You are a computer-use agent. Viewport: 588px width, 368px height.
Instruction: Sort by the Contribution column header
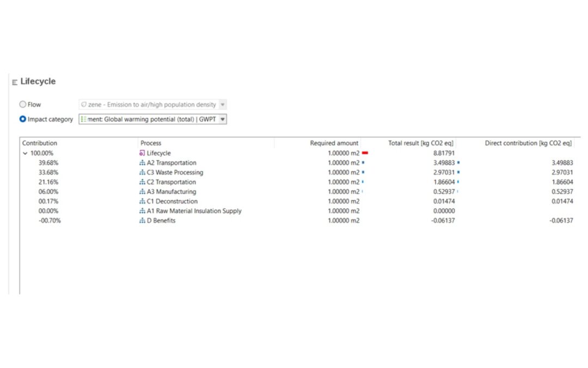pyautogui.click(x=40, y=143)
